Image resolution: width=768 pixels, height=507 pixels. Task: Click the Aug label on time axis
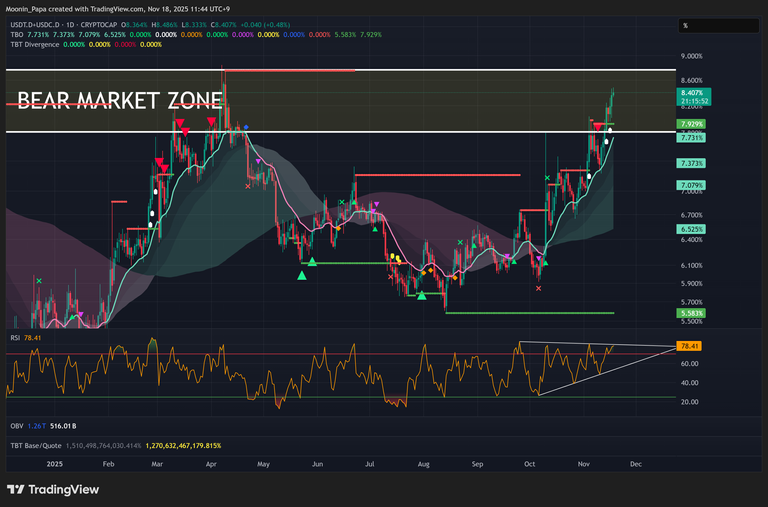(x=423, y=464)
